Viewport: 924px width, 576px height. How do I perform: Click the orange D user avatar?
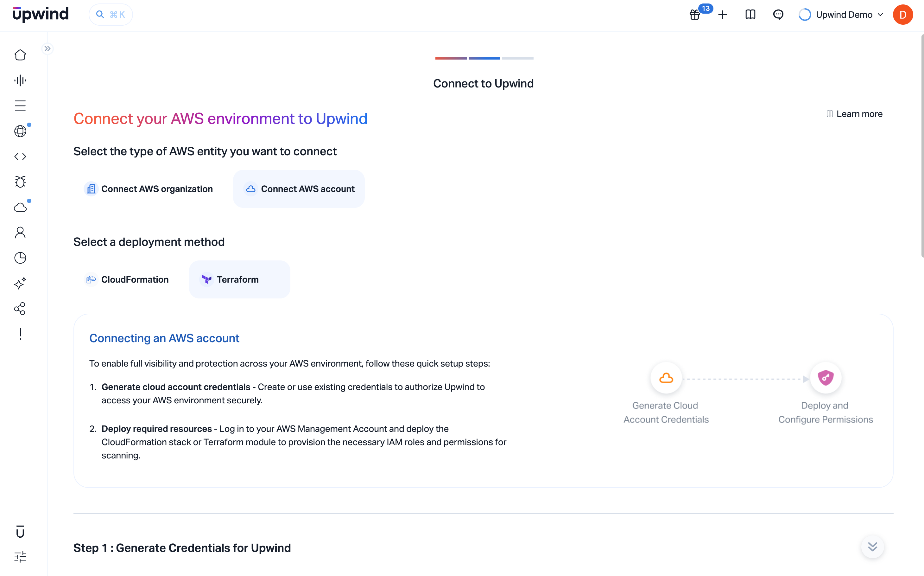click(x=903, y=15)
